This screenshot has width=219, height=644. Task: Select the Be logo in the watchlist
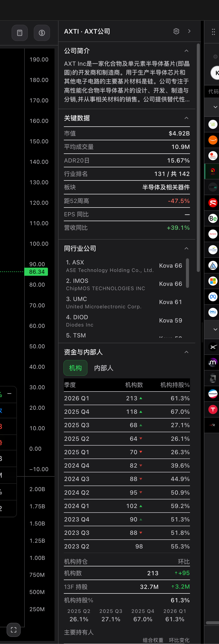213,218
